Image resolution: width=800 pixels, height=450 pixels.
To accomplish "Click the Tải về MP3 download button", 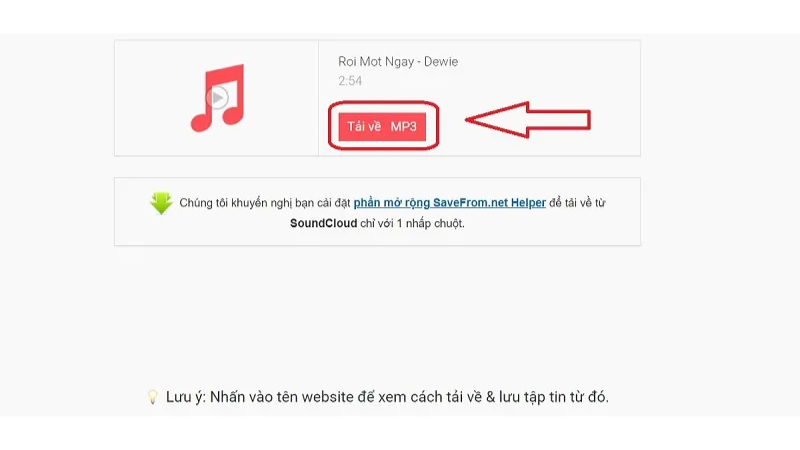I will (x=382, y=127).
